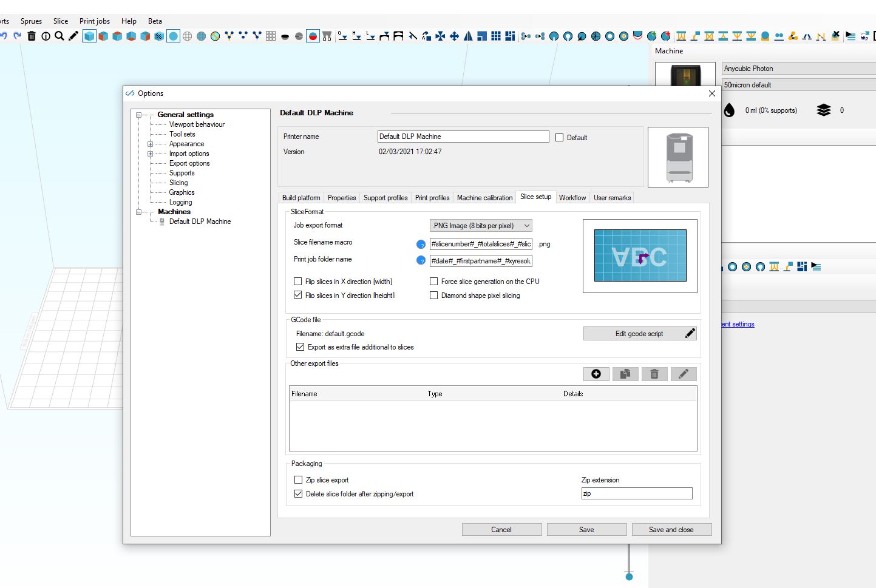Enable Flip slices in X direction
Screen dimensions: 876x588
click(298, 282)
